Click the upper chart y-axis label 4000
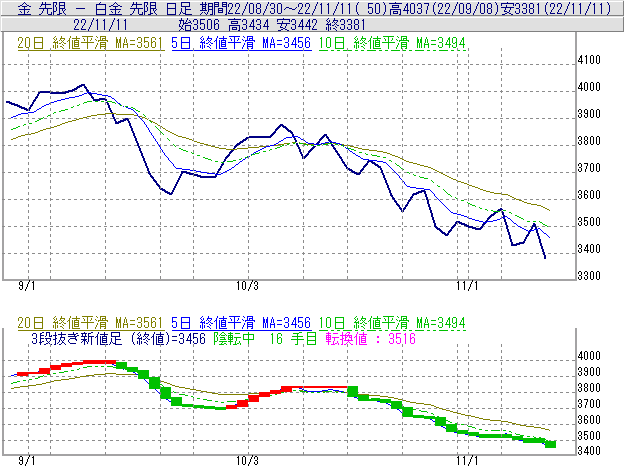The image size is (624, 475). (x=589, y=87)
